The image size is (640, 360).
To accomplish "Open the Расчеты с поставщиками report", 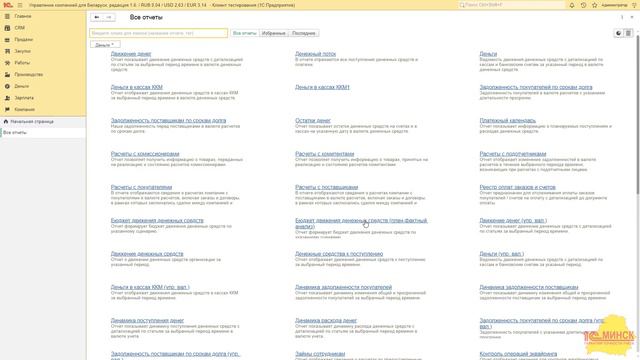I will click(x=327, y=187).
